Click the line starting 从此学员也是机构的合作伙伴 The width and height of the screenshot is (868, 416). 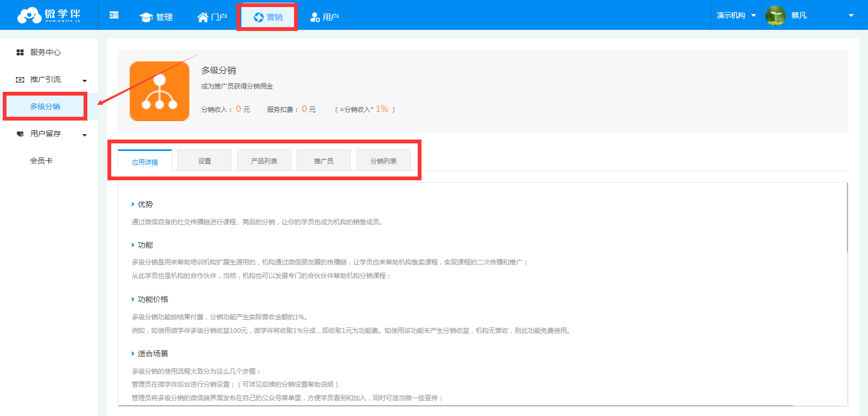tap(261, 276)
